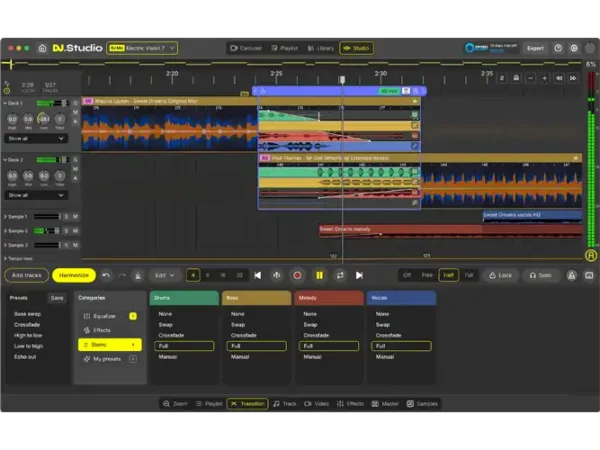
Task: Mute Sample 1 track
Action: (x=75, y=217)
